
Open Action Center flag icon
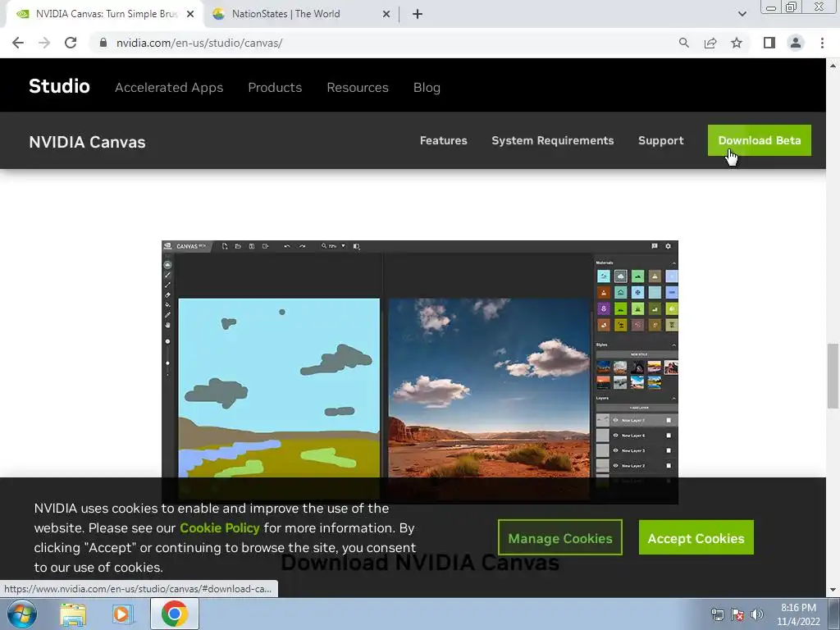tap(737, 614)
